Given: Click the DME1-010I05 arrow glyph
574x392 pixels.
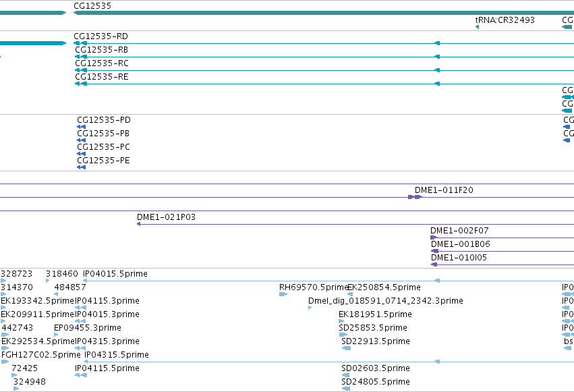Looking at the screenshot, I should click(x=434, y=264).
